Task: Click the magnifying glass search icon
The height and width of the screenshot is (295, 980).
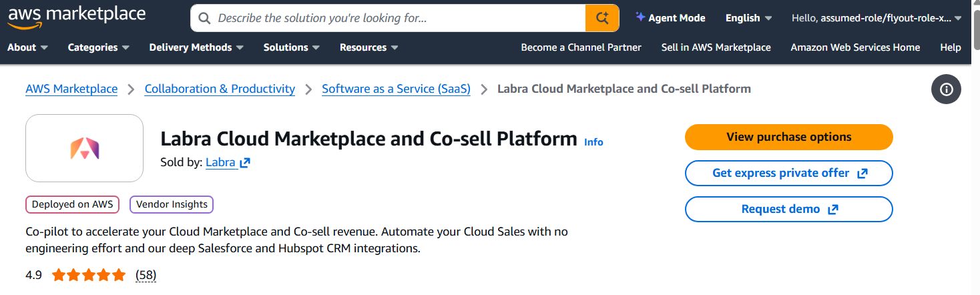Action: [205, 18]
